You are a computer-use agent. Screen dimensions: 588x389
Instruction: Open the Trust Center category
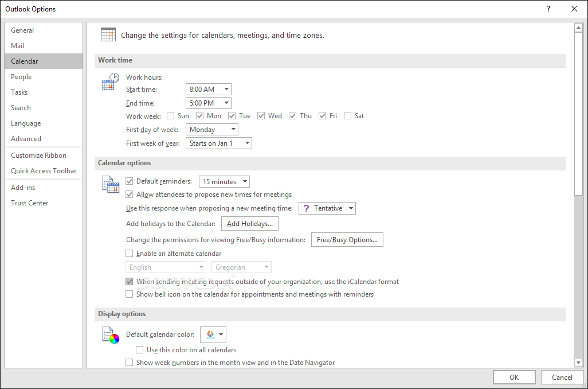44,203
